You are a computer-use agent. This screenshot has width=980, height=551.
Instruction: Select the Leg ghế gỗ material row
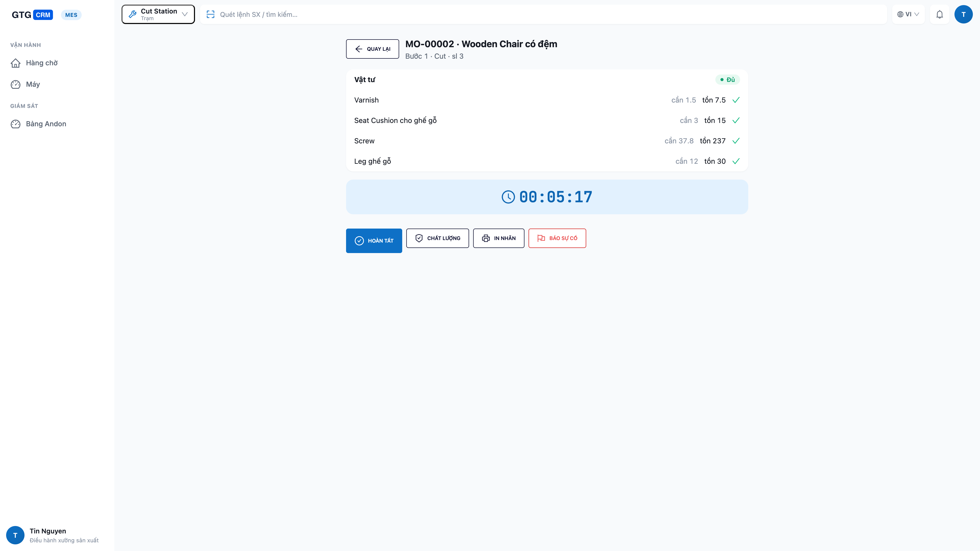point(547,161)
